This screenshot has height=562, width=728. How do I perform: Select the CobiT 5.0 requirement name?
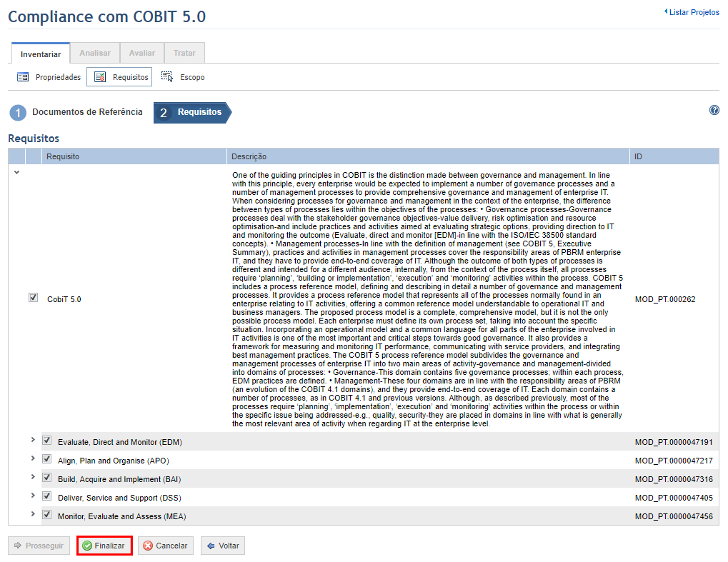[64, 299]
